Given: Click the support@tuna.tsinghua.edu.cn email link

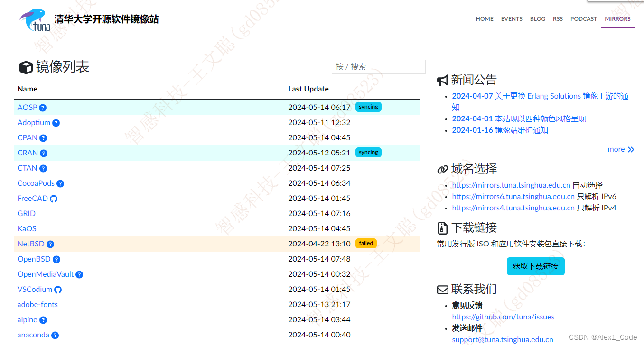Looking at the screenshot, I should coord(503,340).
